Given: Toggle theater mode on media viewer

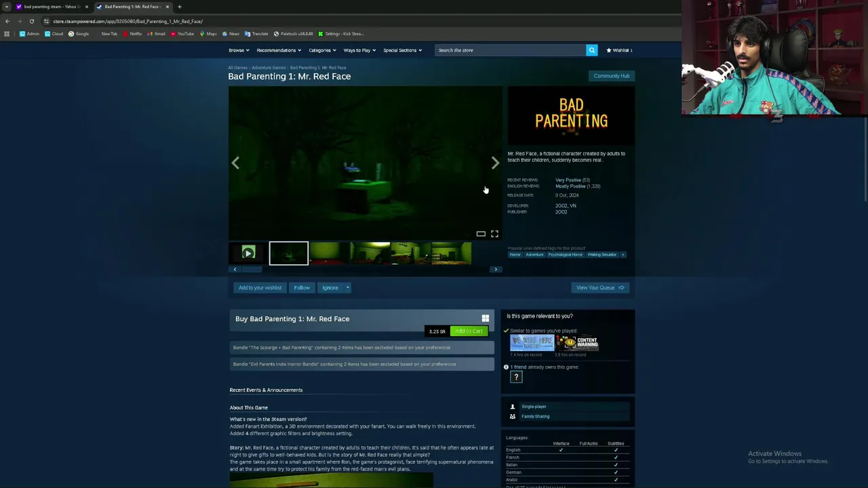Looking at the screenshot, I should (481, 234).
